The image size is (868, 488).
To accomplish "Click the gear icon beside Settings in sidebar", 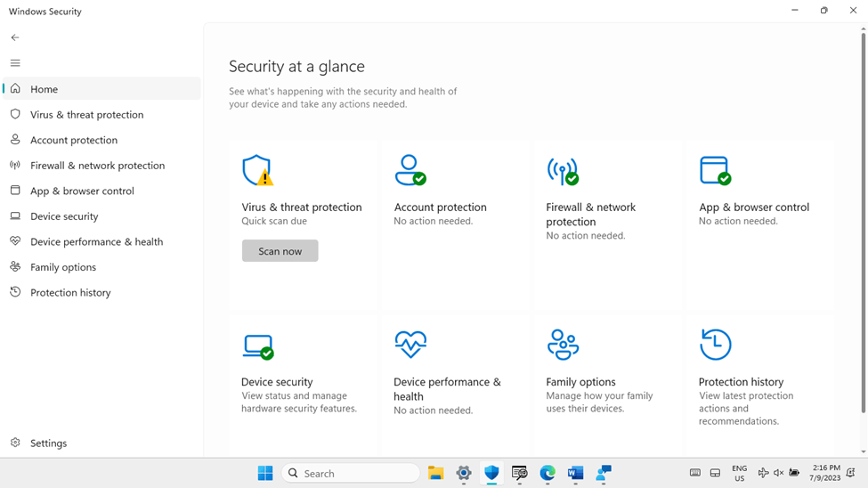I will point(15,443).
